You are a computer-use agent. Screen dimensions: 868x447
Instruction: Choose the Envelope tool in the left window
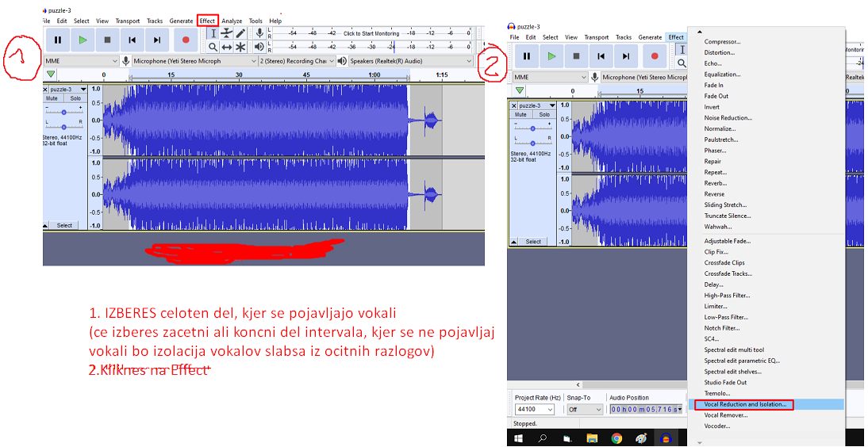click(227, 33)
